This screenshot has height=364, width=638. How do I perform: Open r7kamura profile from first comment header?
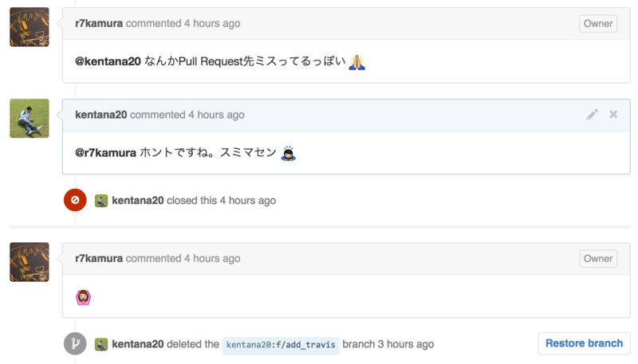(99, 24)
